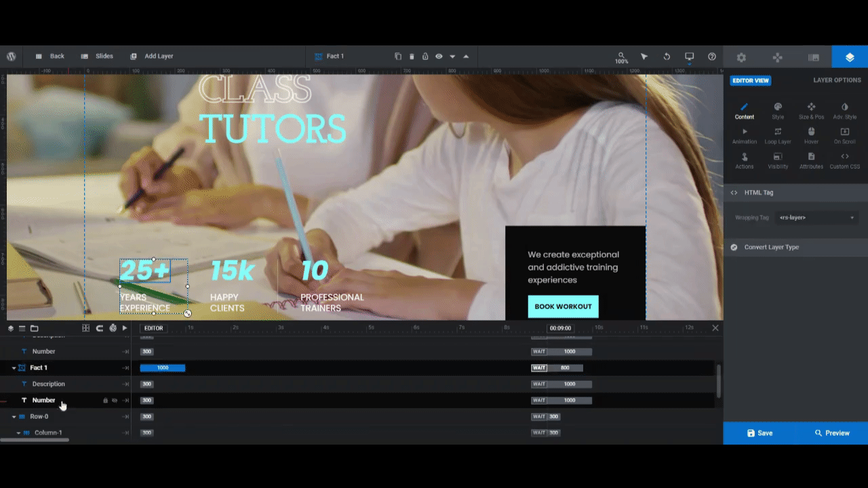Open the 100% zoom control

click(x=621, y=58)
